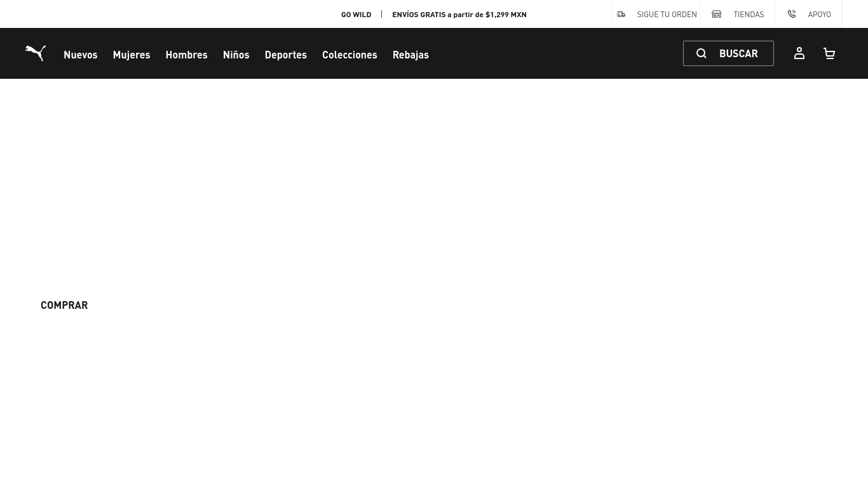Click the BUSCAR search field
868x488 pixels.
pyautogui.click(x=728, y=53)
